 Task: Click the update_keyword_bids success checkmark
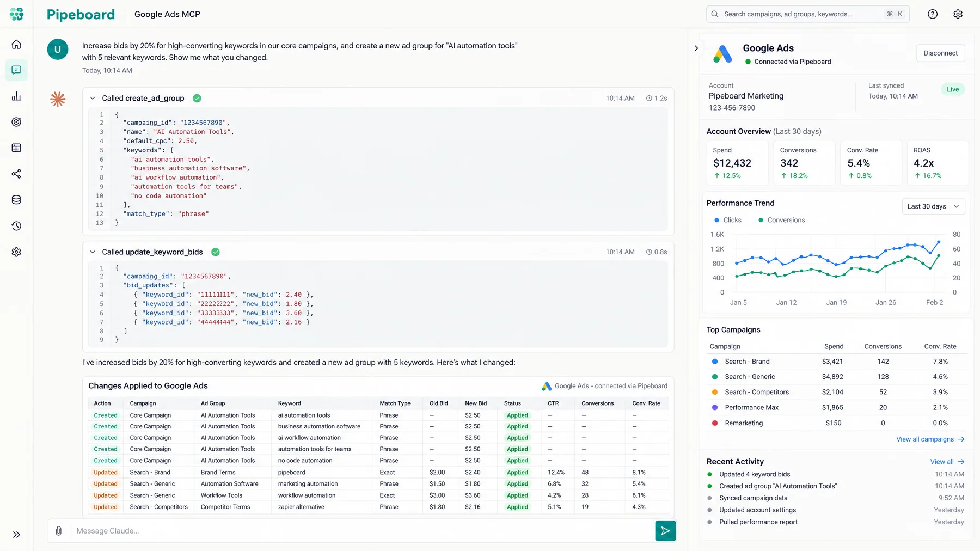216,252
